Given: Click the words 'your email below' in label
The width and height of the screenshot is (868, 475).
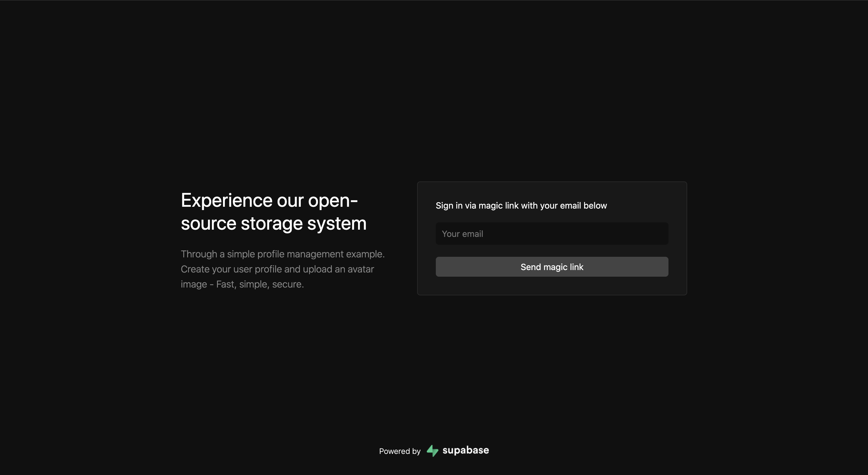Looking at the screenshot, I should click(x=573, y=206).
